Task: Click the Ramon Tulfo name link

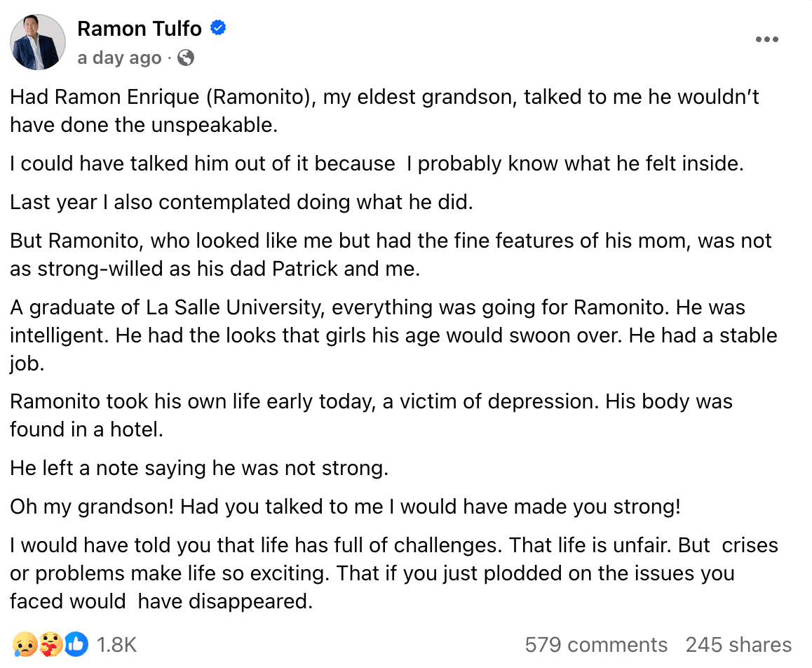Action: click(140, 29)
